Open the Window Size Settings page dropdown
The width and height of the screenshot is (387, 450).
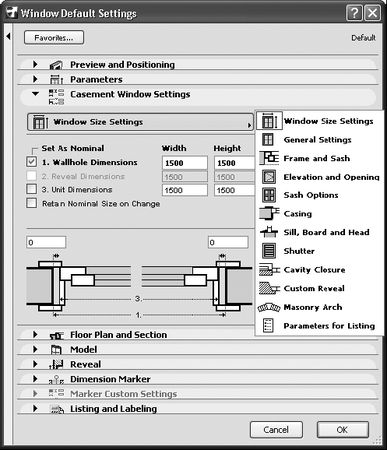tap(140, 122)
